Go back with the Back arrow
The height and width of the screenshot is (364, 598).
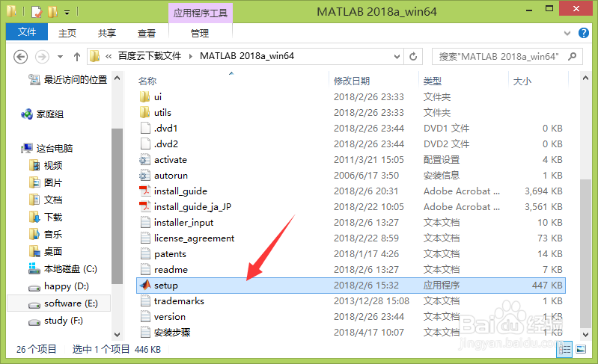21,57
